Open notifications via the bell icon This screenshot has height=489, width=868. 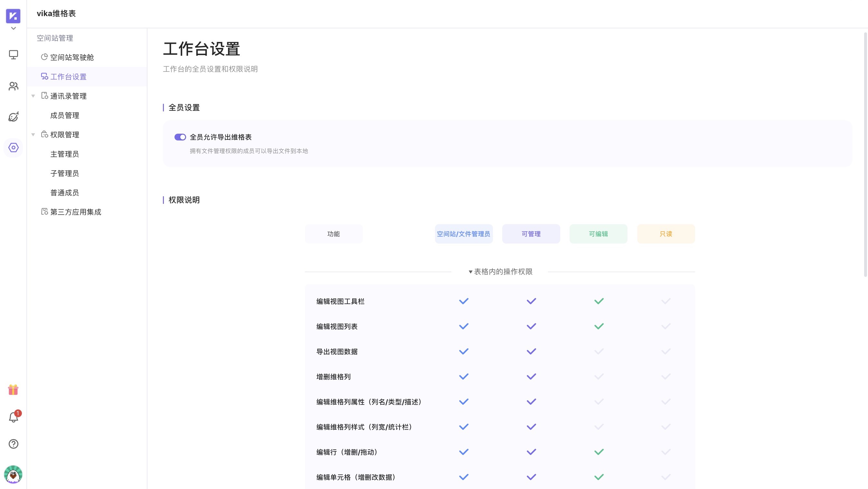[x=13, y=417]
